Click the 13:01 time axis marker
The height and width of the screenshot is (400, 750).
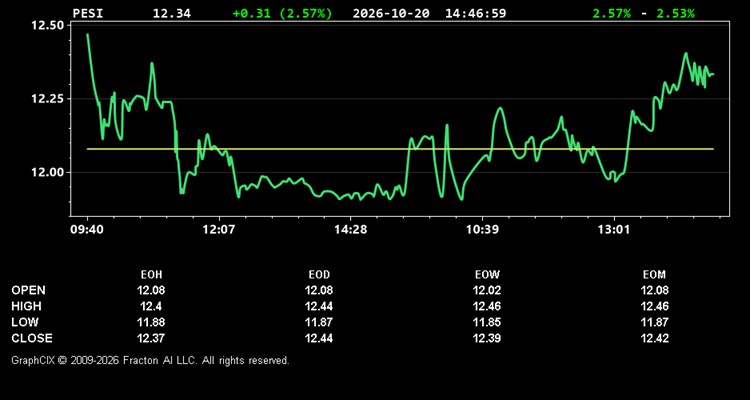click(x=614, y=230)
